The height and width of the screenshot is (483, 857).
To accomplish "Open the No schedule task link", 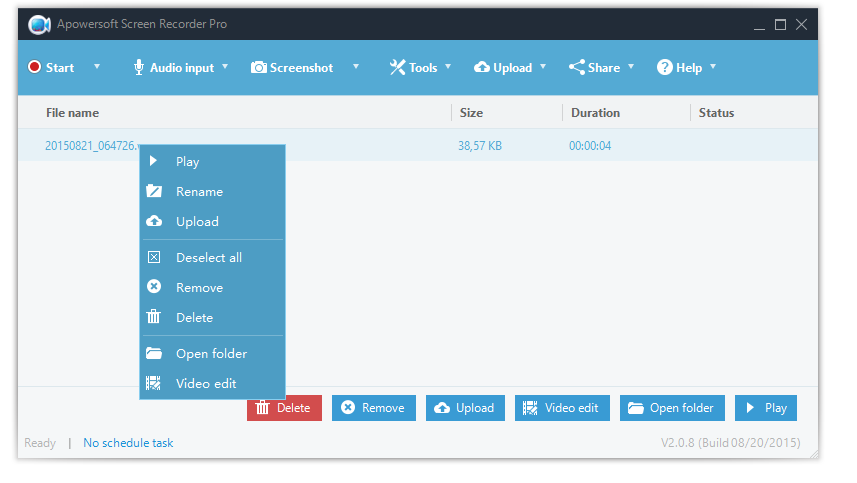I will tap(128, 443).
